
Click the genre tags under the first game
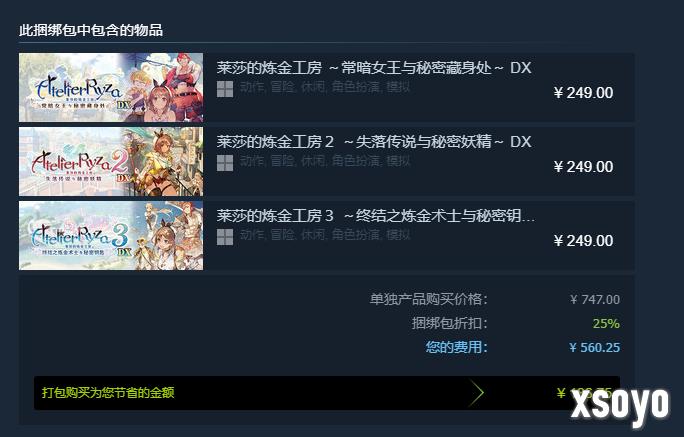pyautogui.click(x=325, y=87)
